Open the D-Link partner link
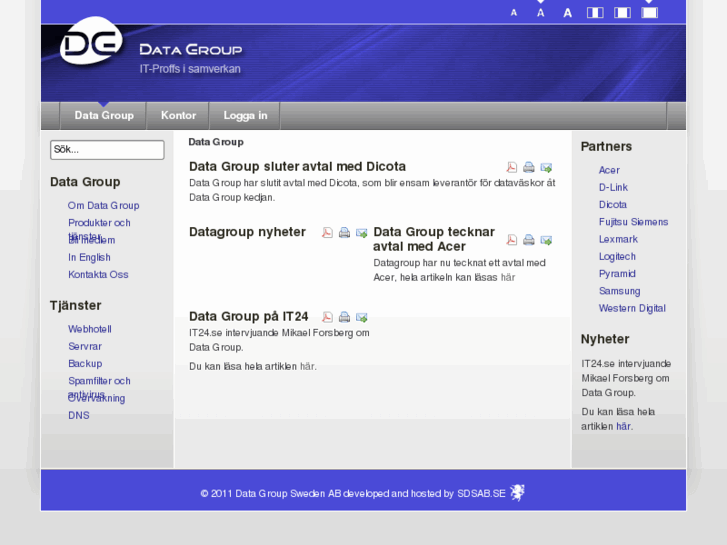 (613, 187)
